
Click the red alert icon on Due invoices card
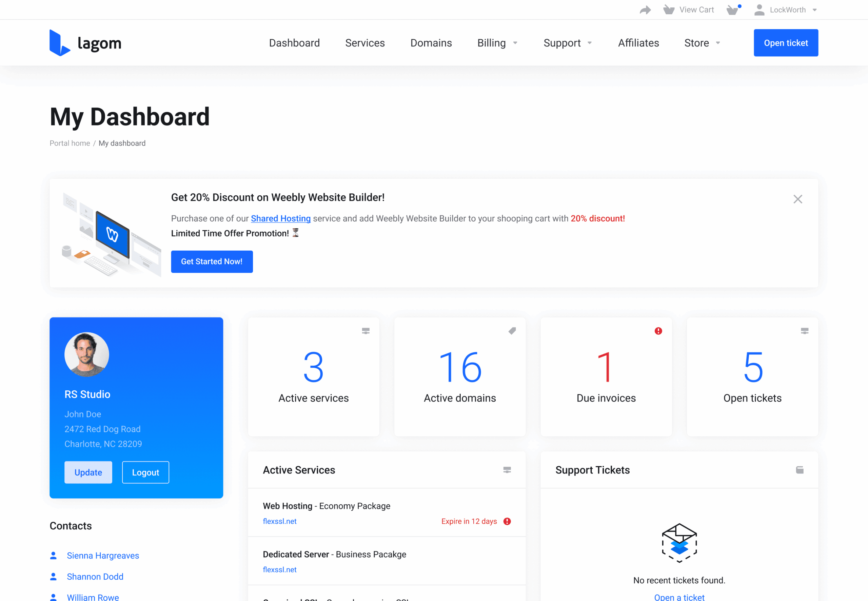click(x=658, y=331)
